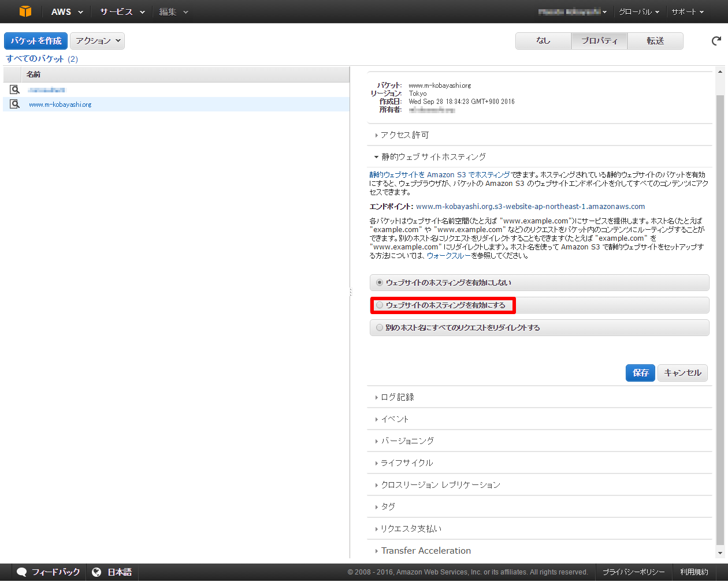This screenshot has height=582, width=728.
Task: Open the website endpoint URL link
Action: (x=530, y=207)
